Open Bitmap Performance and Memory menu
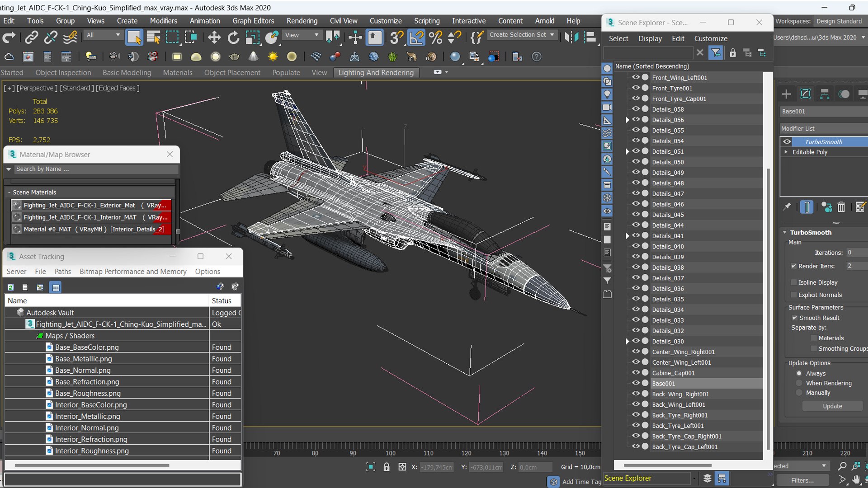868x488 pixels. click(x=133, y=272)
